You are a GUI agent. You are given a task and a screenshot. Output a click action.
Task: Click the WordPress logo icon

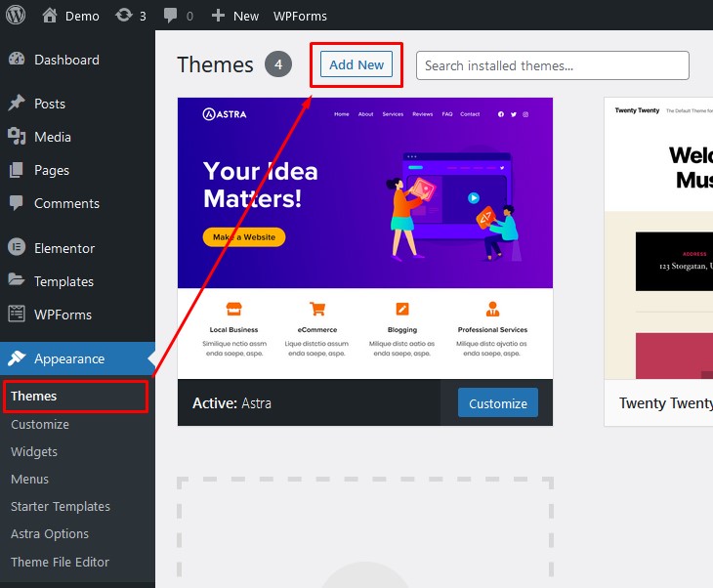pos(16,15)
